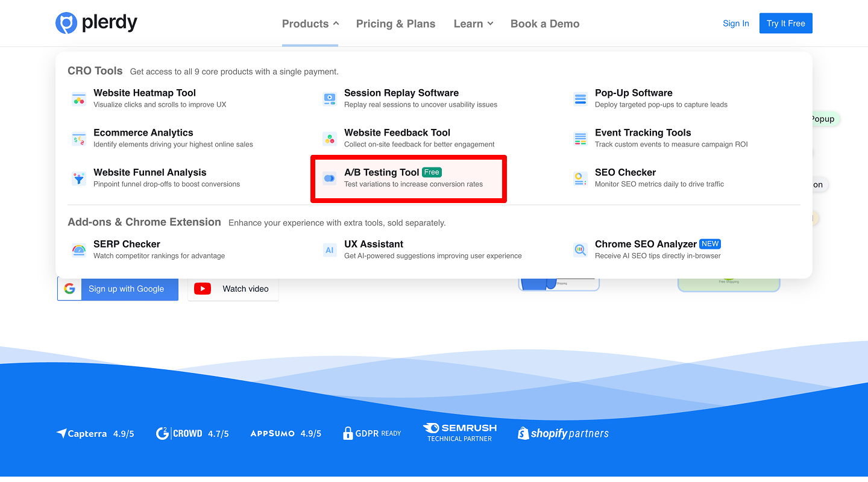
Task: Open the UX Assistant AI icon
Action: tap(329, 249)
